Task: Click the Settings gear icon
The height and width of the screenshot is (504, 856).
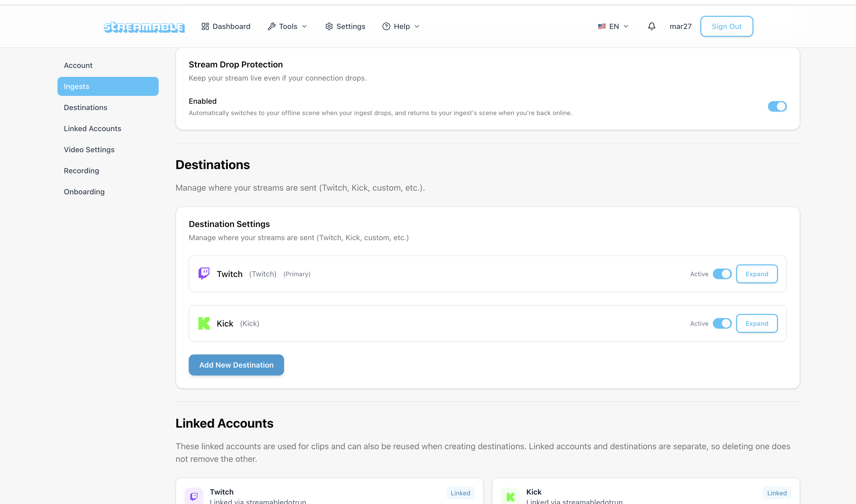Action: pyautogui.click(x=329, y=27)
